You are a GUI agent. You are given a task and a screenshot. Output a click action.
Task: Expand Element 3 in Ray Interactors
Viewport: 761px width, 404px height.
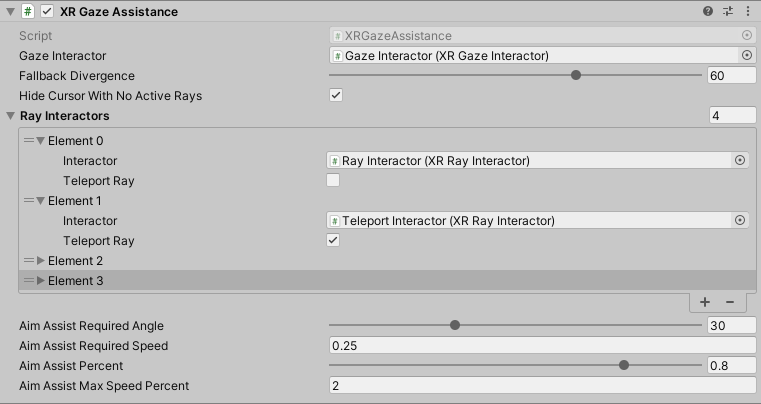41,281
